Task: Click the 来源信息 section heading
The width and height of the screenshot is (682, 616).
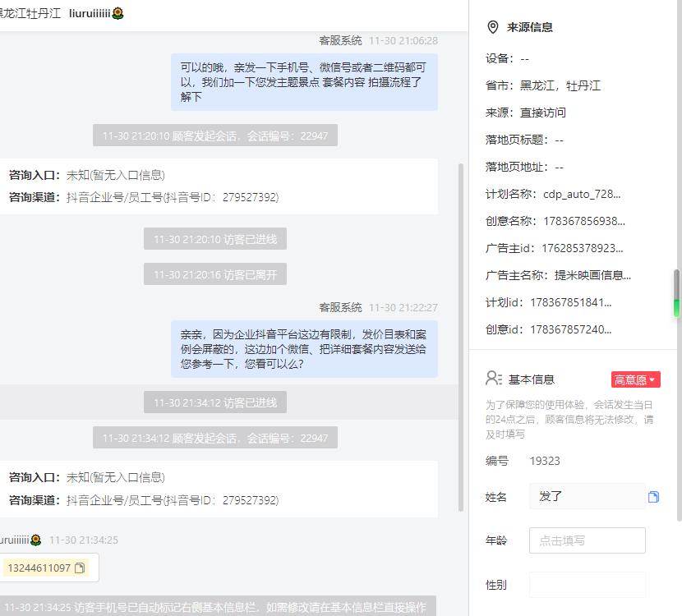Action: (529, 27)
